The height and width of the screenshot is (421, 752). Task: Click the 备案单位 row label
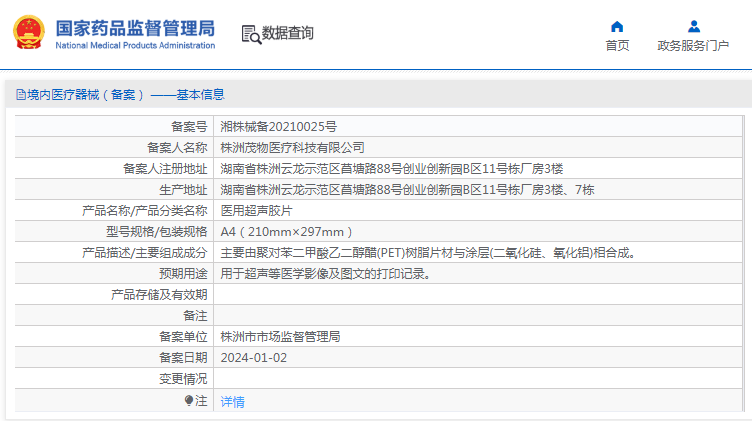coord(183,337)
